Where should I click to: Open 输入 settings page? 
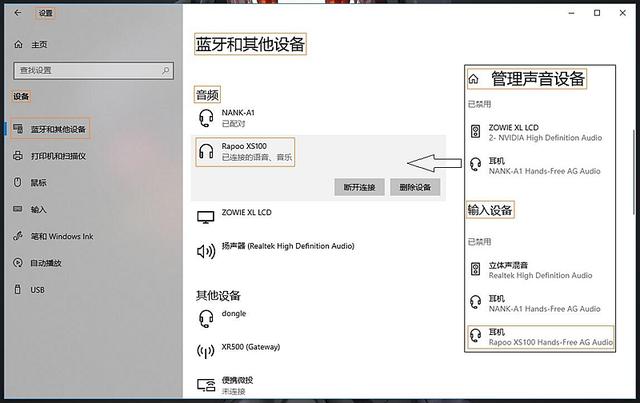pos(38,209)
